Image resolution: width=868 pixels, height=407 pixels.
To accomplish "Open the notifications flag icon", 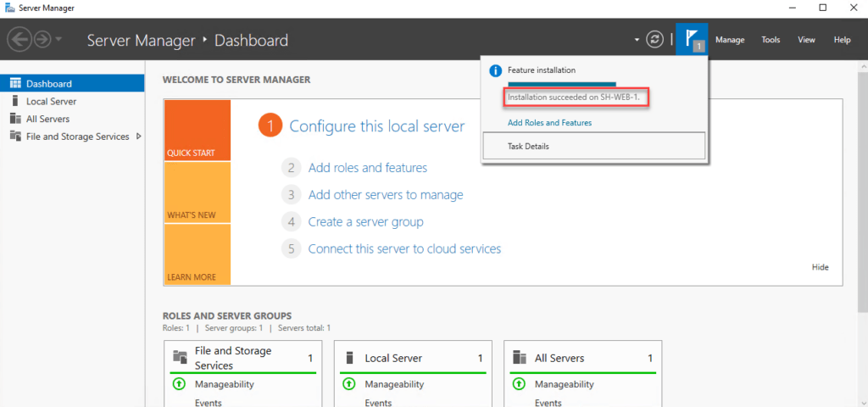I will tap(692, 39).
